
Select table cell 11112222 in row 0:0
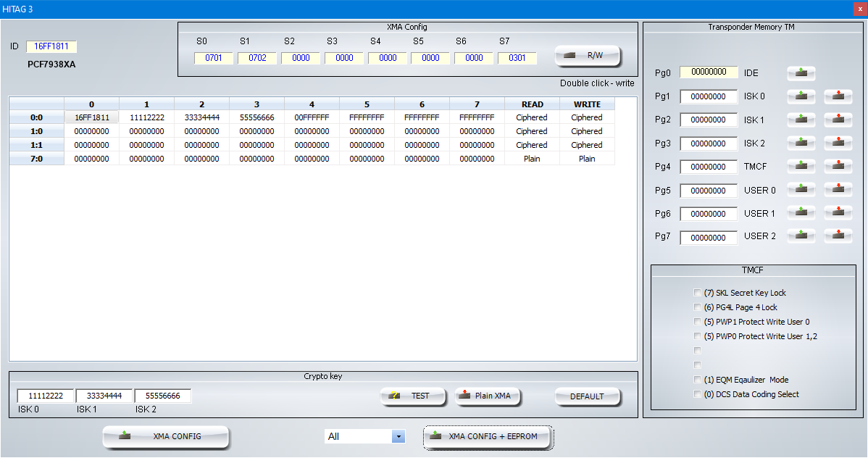(146, 117)
